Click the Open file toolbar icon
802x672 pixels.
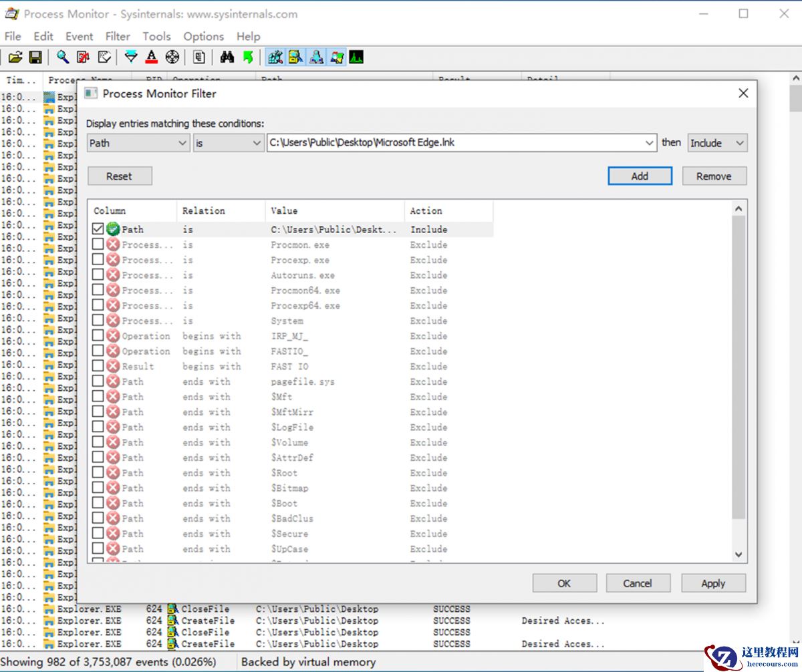coord(15,57)
